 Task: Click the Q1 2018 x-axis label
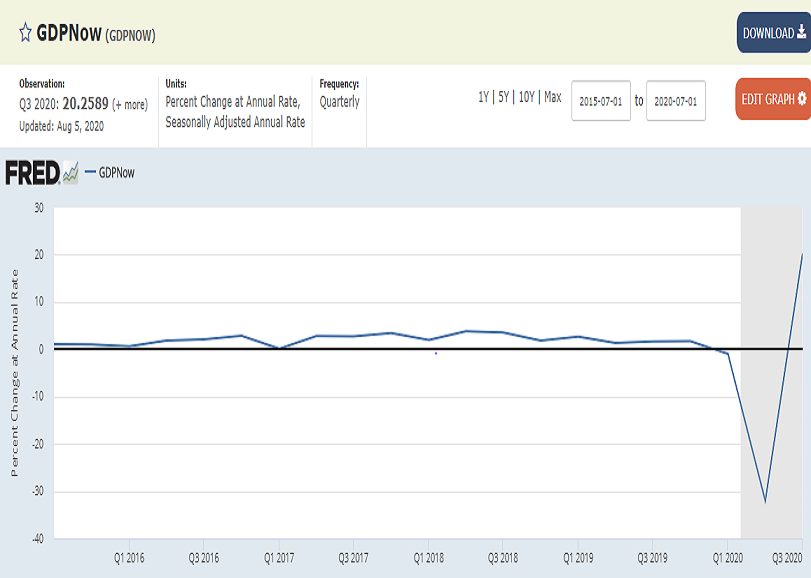[428, 556]
